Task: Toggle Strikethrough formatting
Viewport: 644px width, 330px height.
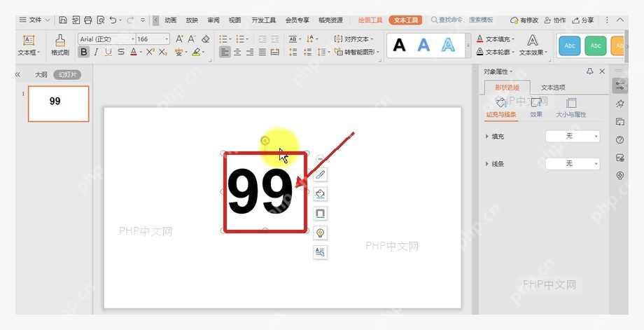Action: (x=120, y=52)
